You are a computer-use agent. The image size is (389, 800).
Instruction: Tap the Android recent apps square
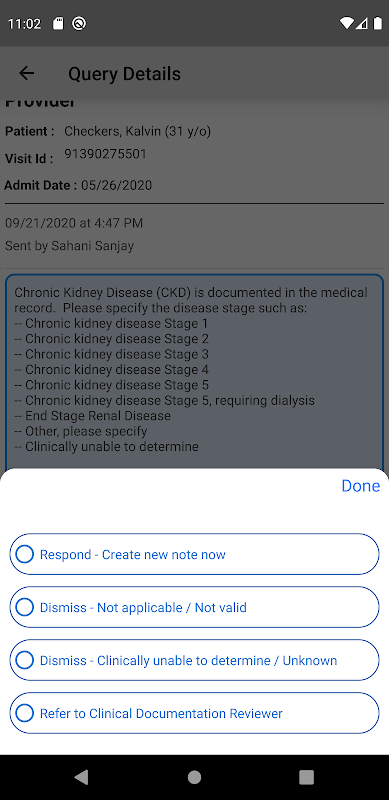click(306, 777)
